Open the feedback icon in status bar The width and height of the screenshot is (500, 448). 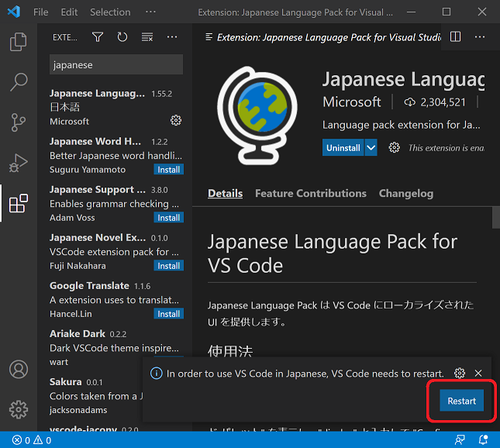(x=460, y=440)
